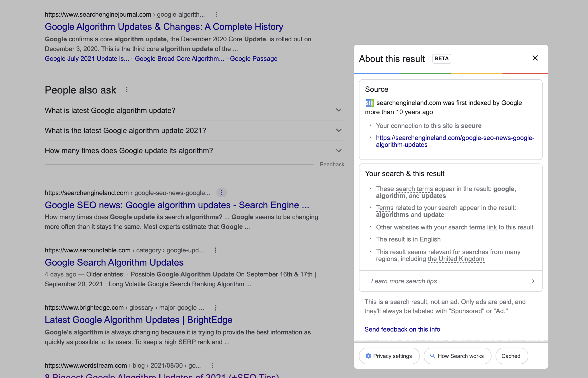Open three-dot menu for brightedge.com result
588x378 pixels.
point(216,308)
